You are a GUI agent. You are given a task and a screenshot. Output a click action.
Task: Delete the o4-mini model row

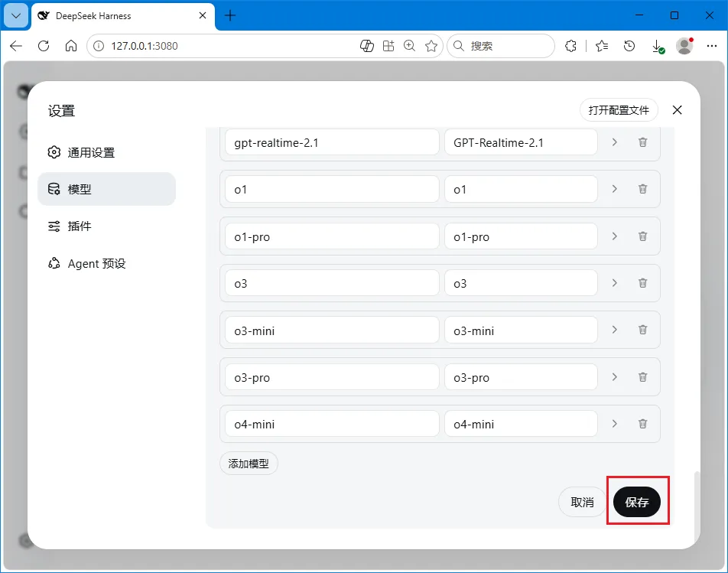(x=642, y=424)
